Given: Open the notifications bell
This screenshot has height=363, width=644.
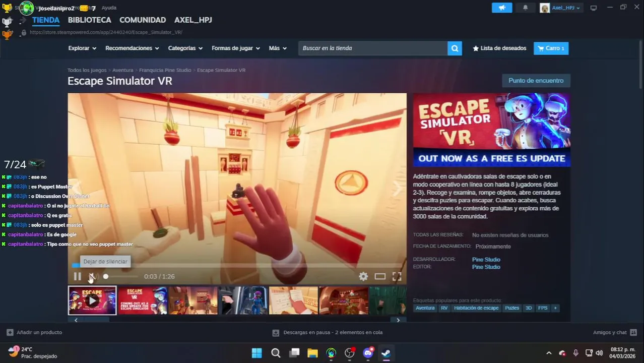Looking at the screenshot, I should click(x=525, y=8).
